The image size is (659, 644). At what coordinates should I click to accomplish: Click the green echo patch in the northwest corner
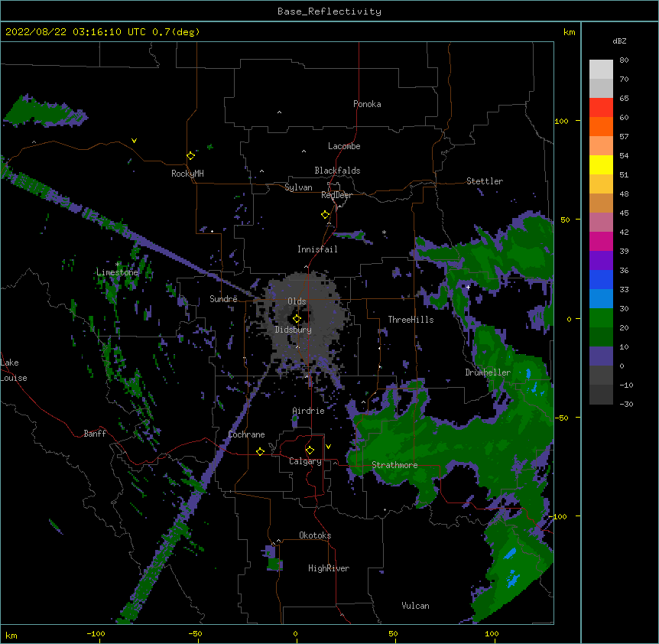coord(45,112)
